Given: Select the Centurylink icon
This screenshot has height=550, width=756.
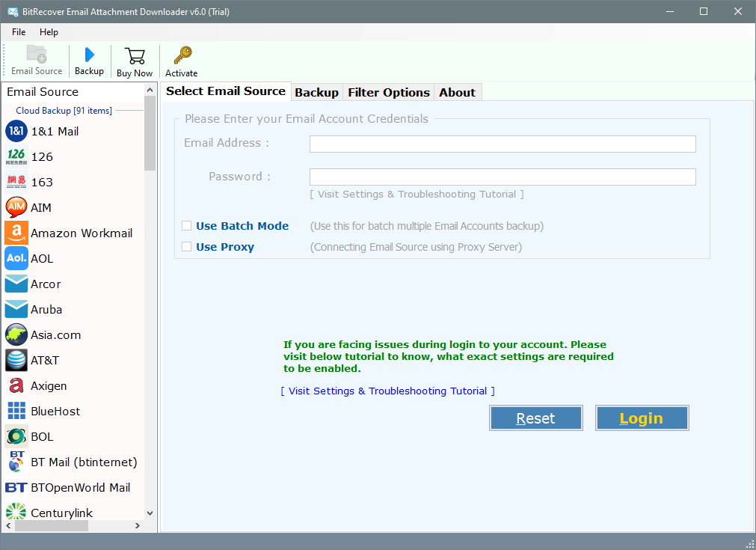Looking at the screenshot, I should (16, 511).
